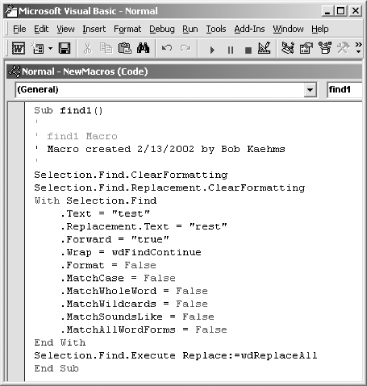Image resolution: width=367 pixels, height=386 pixels.
Task: Expand the Insert UserForm dropdown arrow
Action: (x=50, y=49)
